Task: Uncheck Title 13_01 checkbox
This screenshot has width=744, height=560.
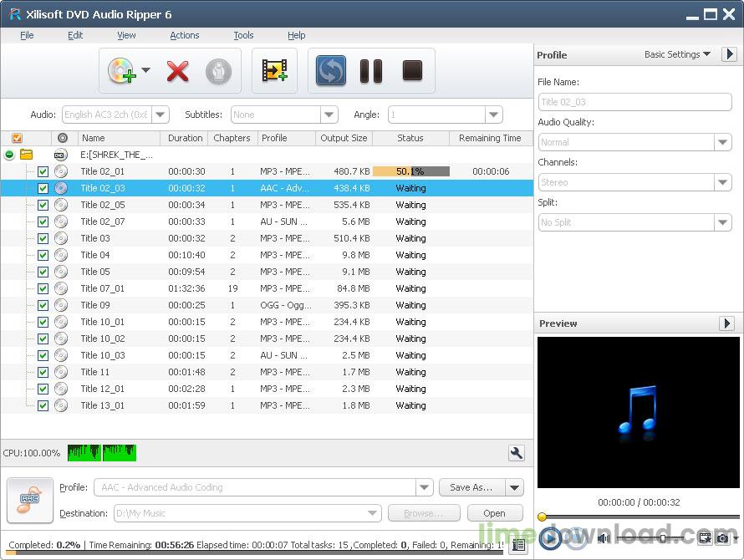Action: [43, 405]
